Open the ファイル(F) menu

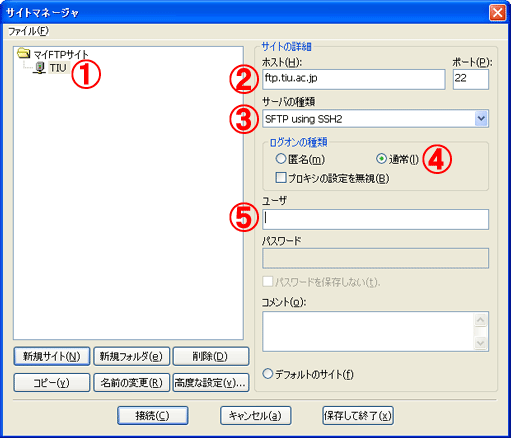(28, 31)
